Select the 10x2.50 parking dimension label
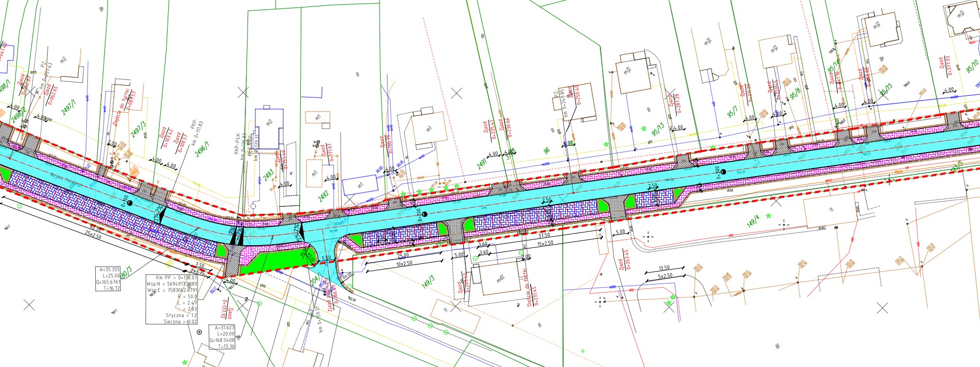Viewport: 980px width, 367px height. (404, 264)
